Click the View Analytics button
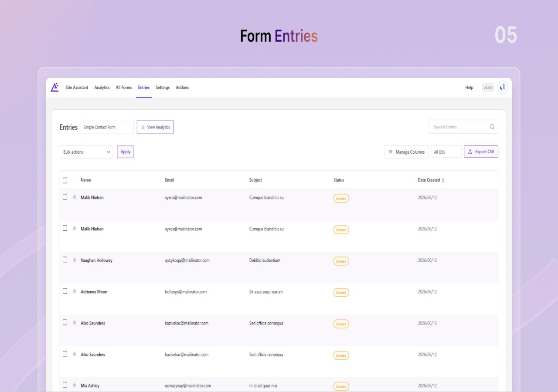The image size is (558, 392). pyautogui.click(x=155, y=127)
